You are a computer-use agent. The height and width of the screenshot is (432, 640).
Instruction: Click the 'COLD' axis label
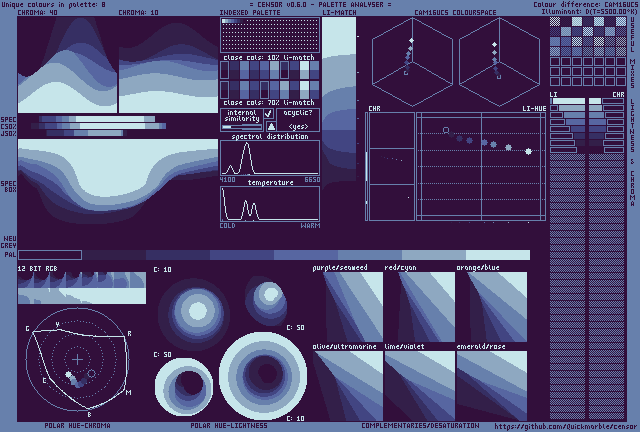pyautogui.click(x=227, y=226)
